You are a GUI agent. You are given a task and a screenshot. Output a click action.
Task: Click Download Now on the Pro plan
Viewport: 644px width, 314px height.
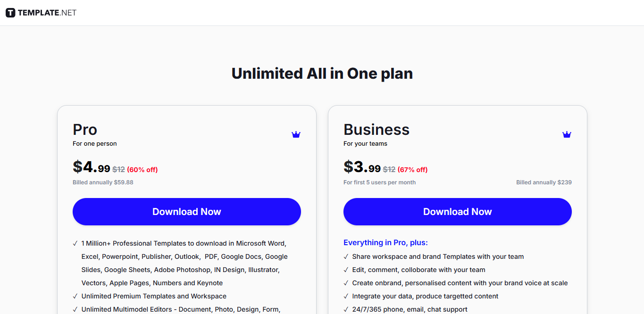tap(187, 212)
